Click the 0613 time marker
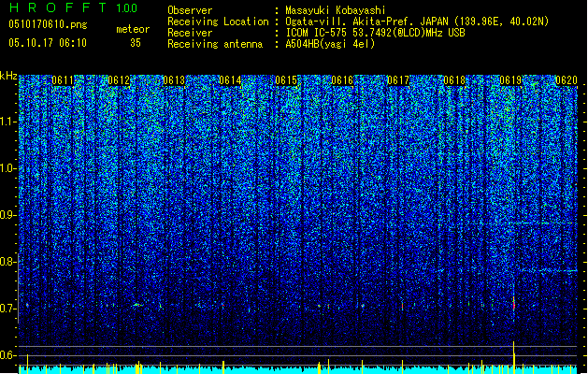 (175, 80)
